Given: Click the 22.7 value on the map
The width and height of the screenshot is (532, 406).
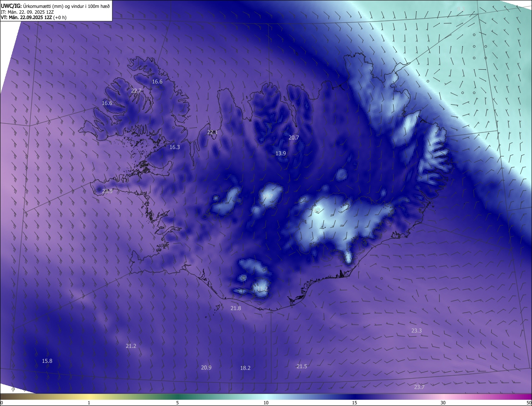Looking at the screenshot, I should tap(136, 90).
